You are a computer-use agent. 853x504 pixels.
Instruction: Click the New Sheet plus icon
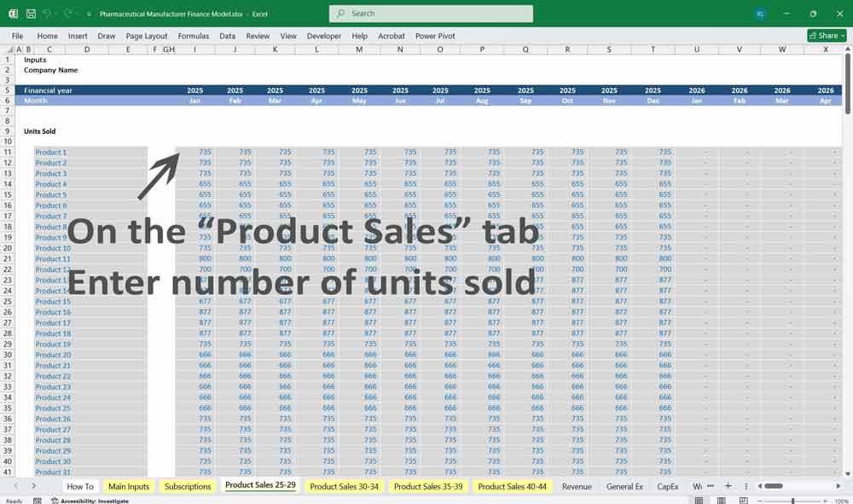click(728, 486)
